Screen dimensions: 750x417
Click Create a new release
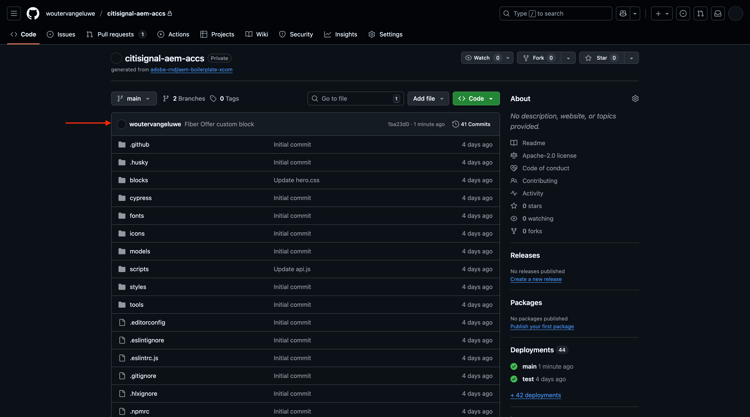[536, 279]
